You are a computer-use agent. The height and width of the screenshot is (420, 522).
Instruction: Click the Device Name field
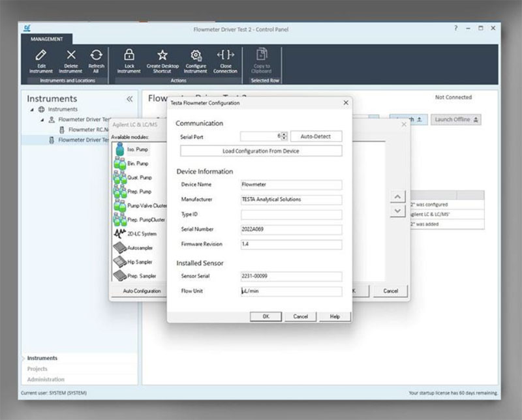pos(291,185)
